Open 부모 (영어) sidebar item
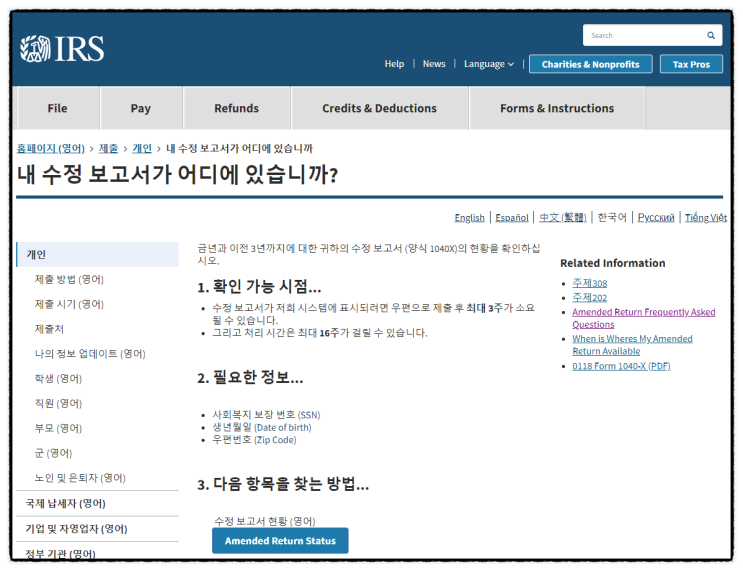The height and width of the screenshot is (571, 743). pyautogui.click(x=58, y=428)
